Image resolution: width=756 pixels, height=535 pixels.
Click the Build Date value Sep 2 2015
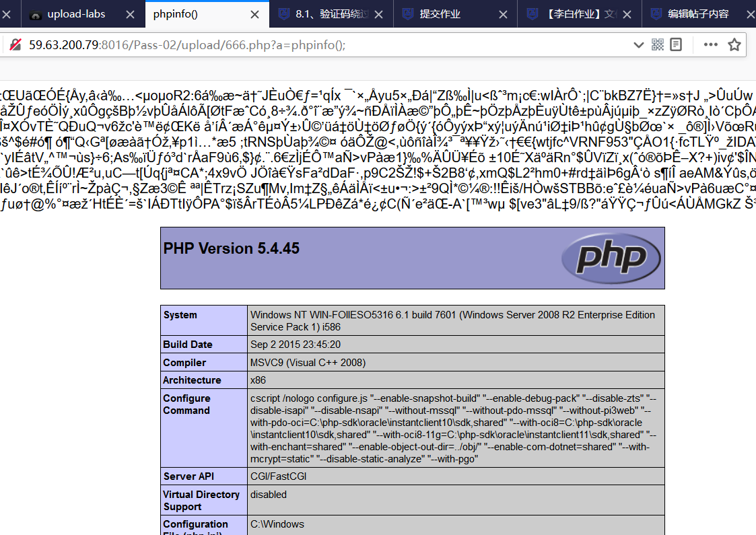pos(295,344)
